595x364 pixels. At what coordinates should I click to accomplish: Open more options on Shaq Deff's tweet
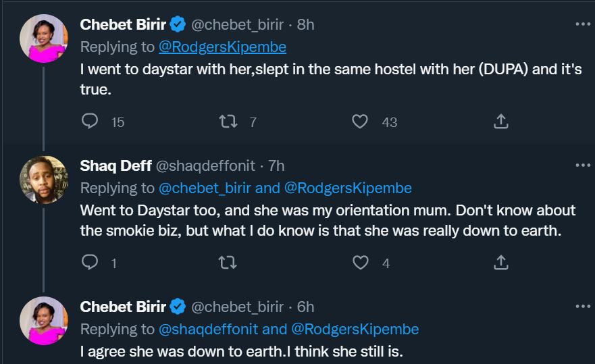point(582,165)
